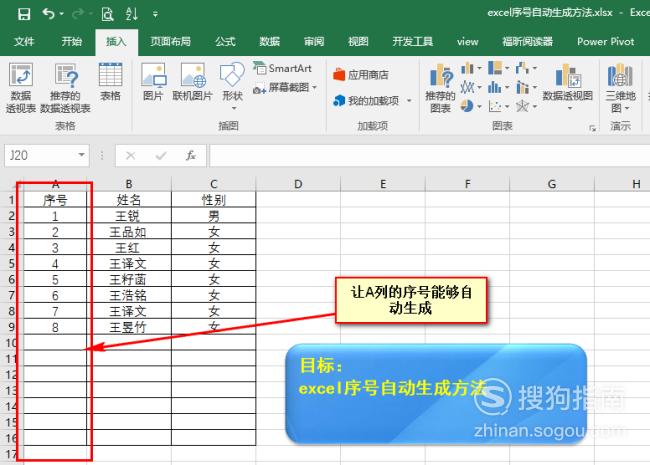Insert a waterfall chart icon
This screenshot has height=465, width=650.
pos(522,68)
